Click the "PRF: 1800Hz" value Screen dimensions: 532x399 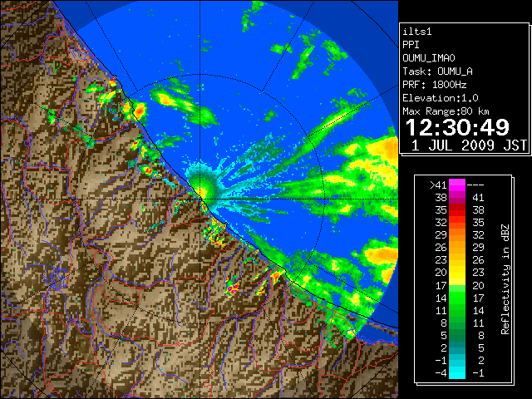coord(435,85)
